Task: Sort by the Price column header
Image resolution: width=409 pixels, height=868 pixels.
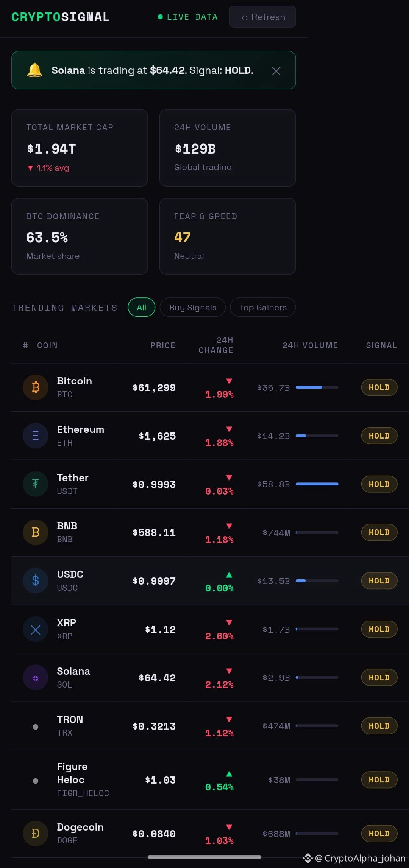Action: [x=163, y=345]
